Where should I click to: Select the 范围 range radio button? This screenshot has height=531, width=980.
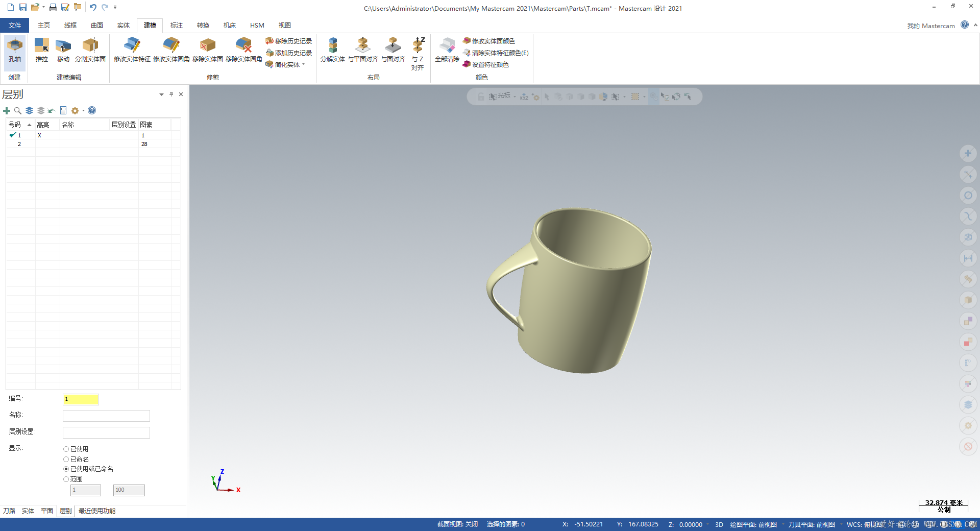point(66,479)
